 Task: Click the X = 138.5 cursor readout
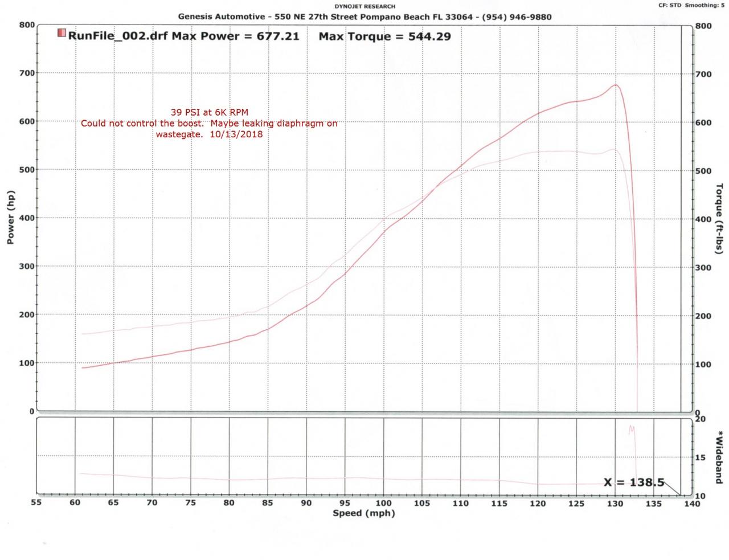[633, 483]
